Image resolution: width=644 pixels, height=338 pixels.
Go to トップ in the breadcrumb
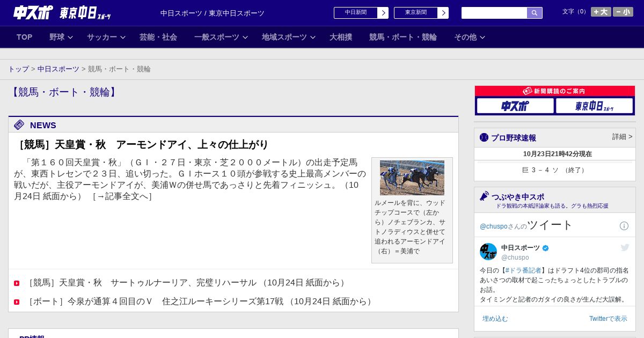pyautogui.click(x=19, y=69)
